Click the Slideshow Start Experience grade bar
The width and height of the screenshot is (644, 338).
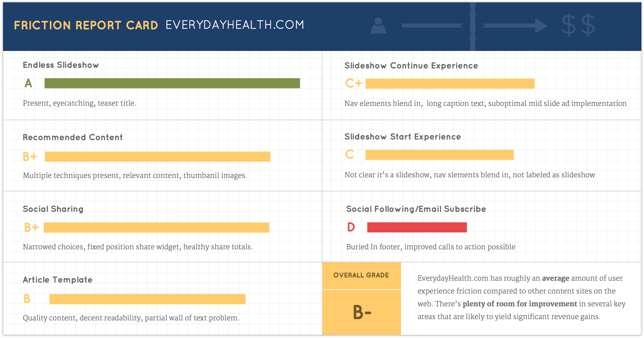tap(439, 155)
